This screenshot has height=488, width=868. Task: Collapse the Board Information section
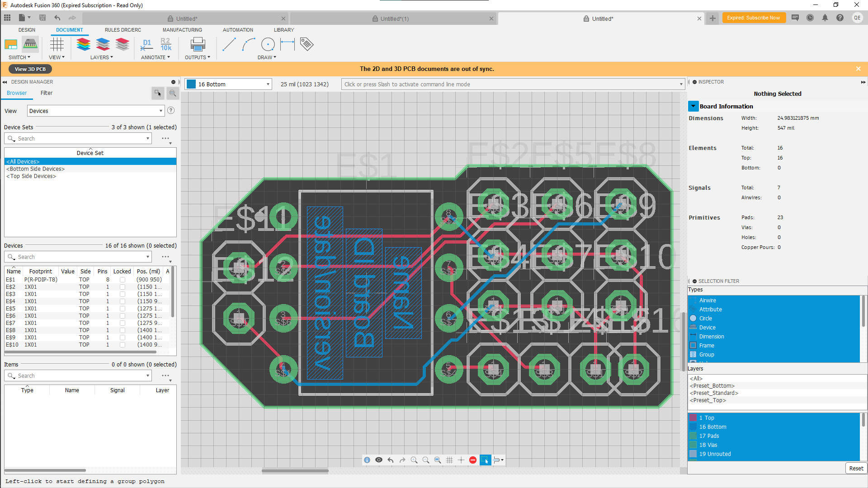point(693,106)
